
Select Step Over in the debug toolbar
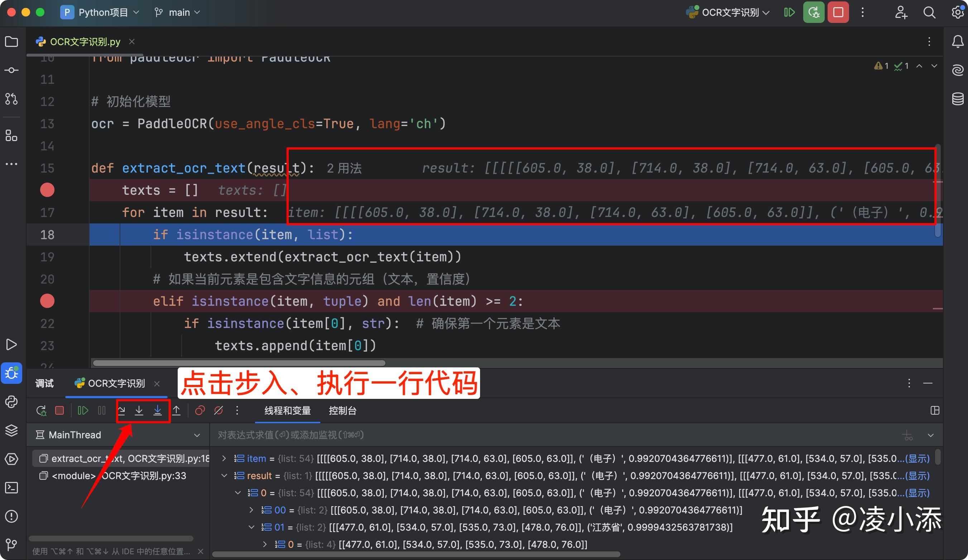tap(122, 410)
